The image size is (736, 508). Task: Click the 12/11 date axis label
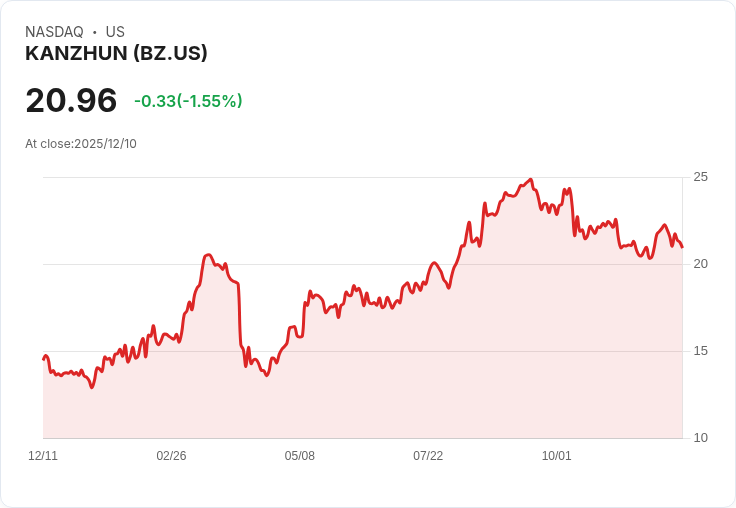pyautogui.click(x=43, y=456)
